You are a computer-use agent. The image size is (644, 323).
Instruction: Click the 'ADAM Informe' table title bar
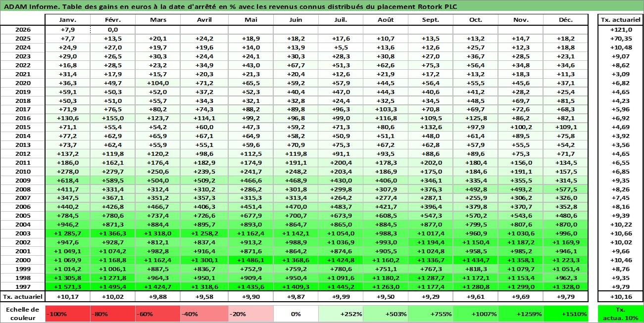click(322, 7)
